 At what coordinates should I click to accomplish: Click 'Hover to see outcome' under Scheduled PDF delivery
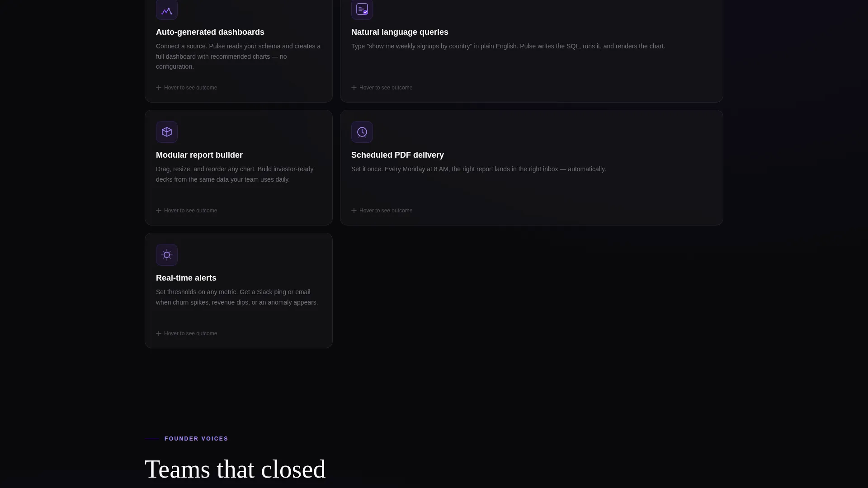pyautogui.click(x=386, y=211)
